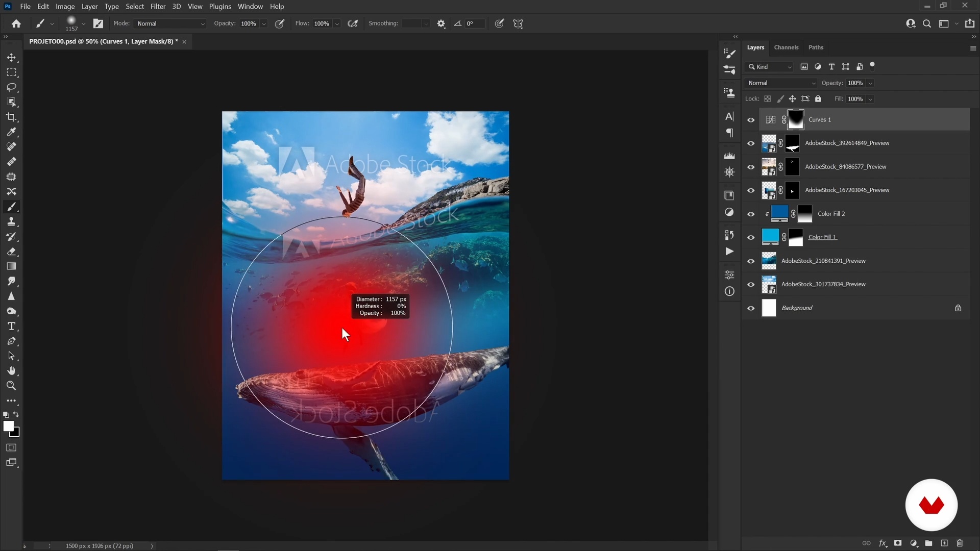Select the Brush tool in toolbar
The height and width of the screenshot is (551, 980).
pyautogui.click(x=11, y=207)
